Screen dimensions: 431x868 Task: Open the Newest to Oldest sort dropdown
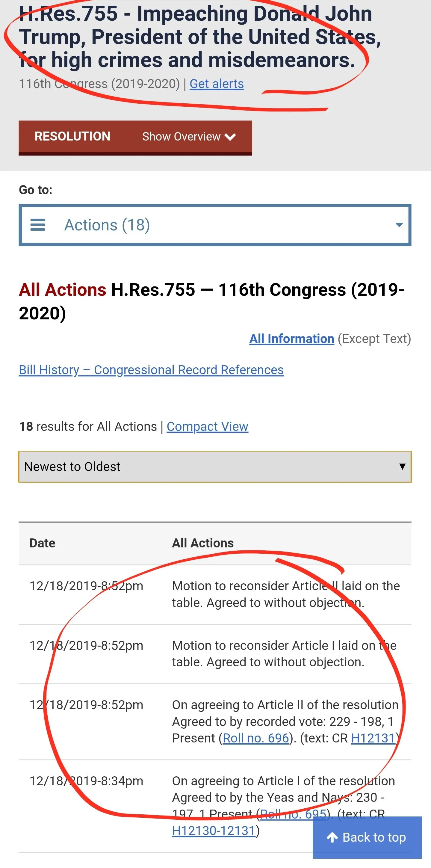pos(215,467)
